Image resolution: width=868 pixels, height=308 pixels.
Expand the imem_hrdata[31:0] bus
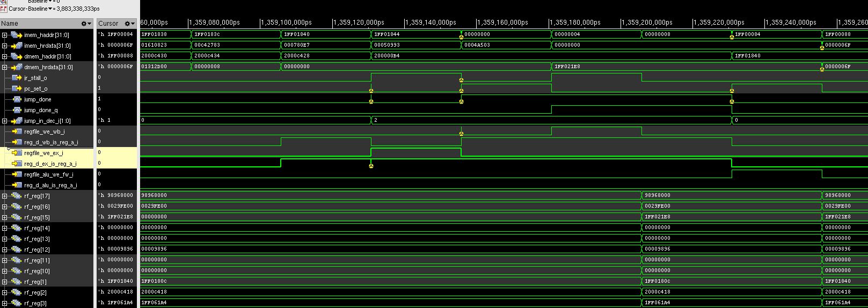pos(5,46)
